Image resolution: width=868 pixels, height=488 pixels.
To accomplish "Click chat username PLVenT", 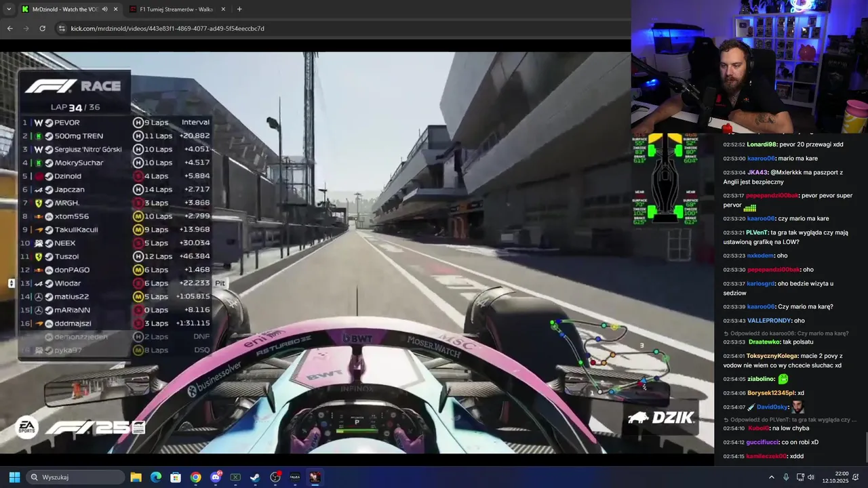I will pyautogui.click(x=757, y=232).
